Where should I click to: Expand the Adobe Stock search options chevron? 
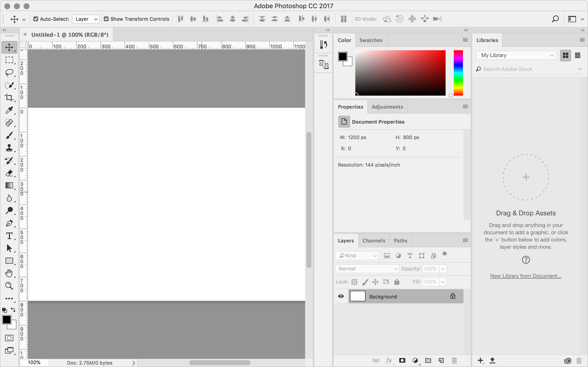[580, 69]
